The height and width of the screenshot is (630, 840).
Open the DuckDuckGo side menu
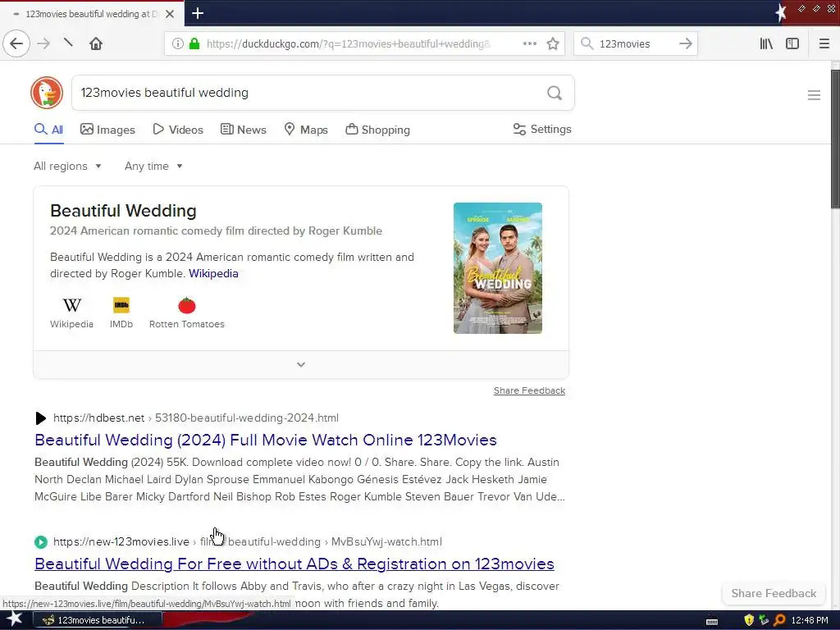pos(814,95)
